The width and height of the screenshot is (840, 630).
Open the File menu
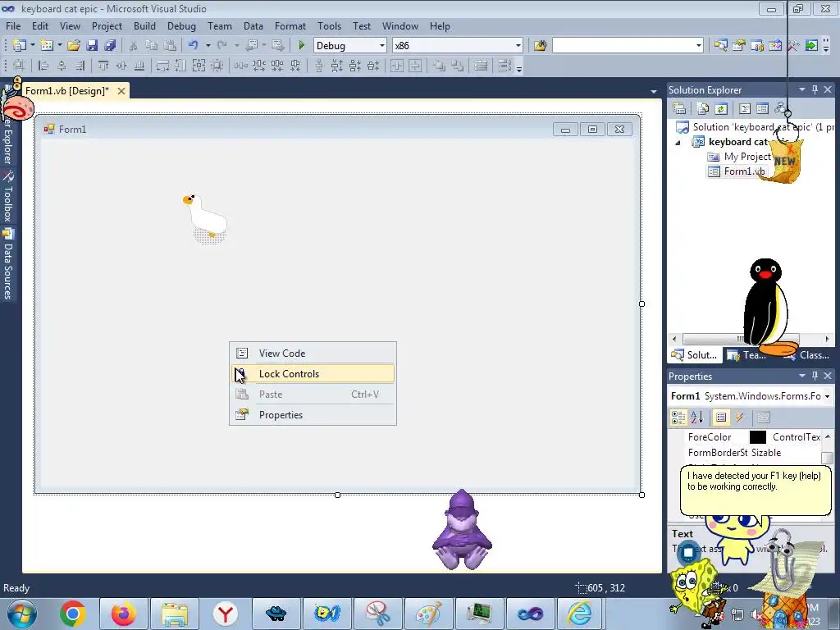(13, 26)
